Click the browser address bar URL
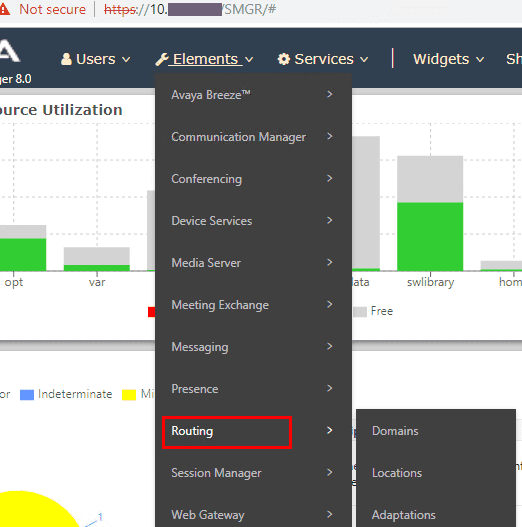Screen dimensions: 522x527 click(x=190, y=9)
